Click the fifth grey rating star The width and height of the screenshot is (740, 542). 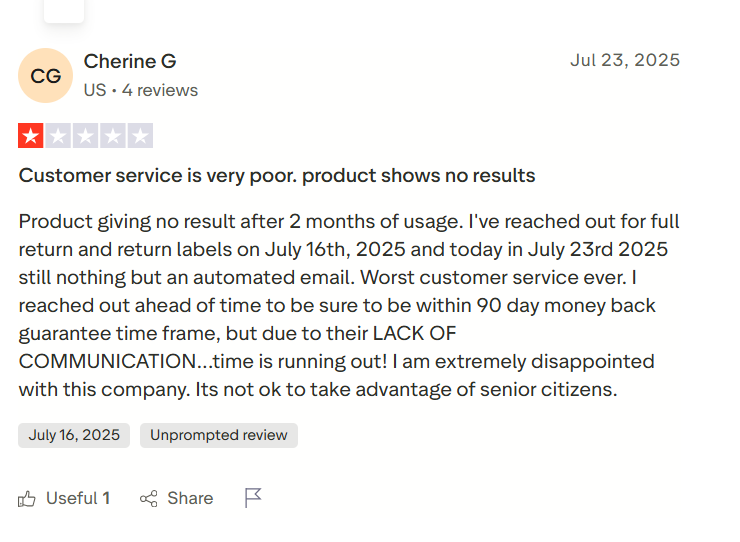pos(140,136)
